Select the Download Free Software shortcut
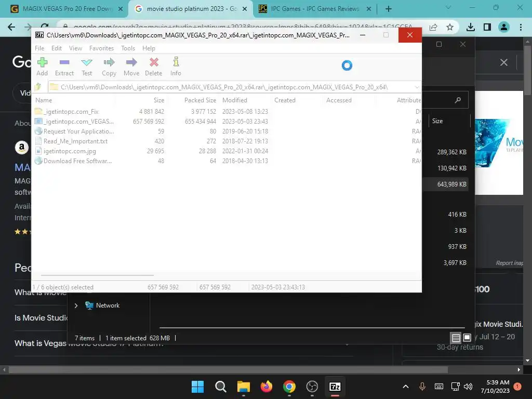The image size is (532, 399). tap(73, 161)
